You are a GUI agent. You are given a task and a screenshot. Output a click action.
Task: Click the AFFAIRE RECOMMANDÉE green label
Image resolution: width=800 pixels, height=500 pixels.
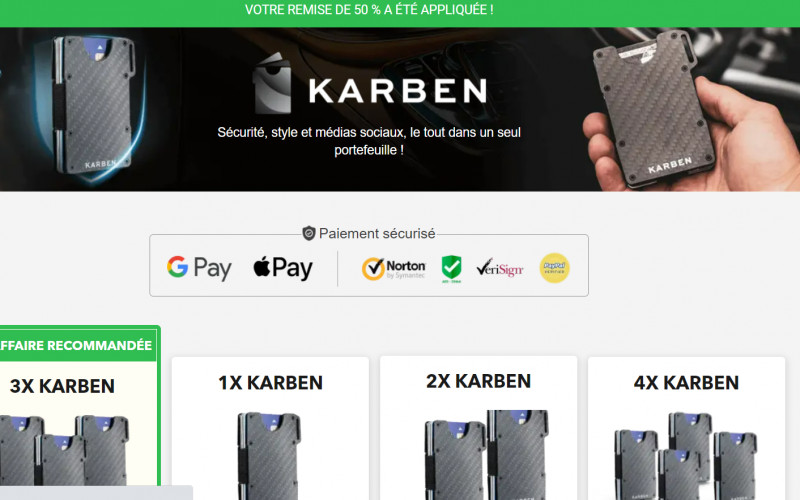77,345
